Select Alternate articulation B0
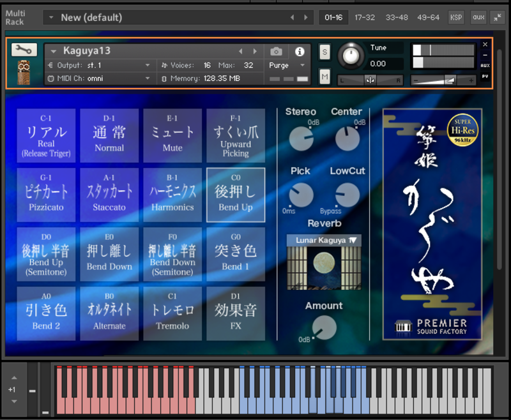 tap(109, 313)
